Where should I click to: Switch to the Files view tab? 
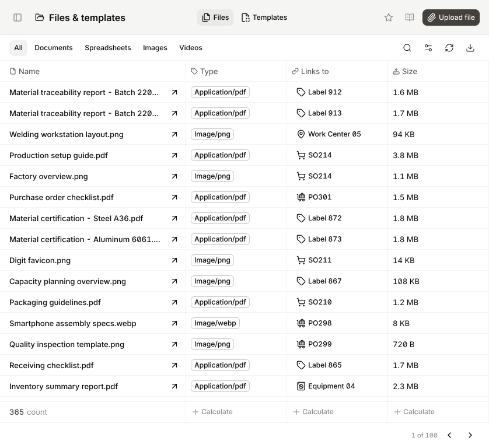(215, 17)
